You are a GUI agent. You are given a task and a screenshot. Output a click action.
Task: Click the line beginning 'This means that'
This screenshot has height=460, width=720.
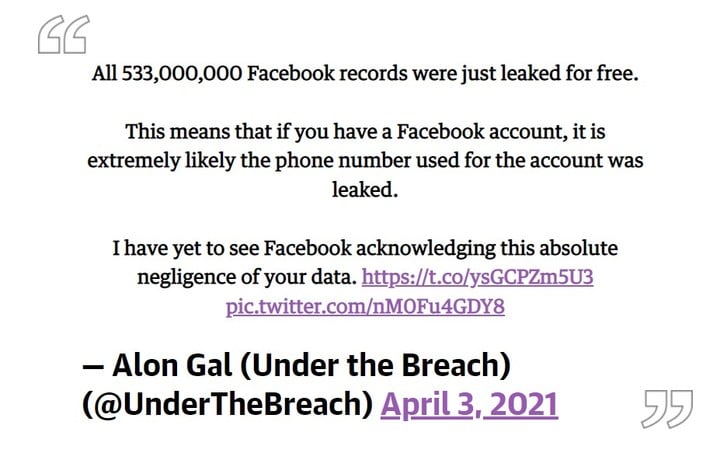pos(365,132)
